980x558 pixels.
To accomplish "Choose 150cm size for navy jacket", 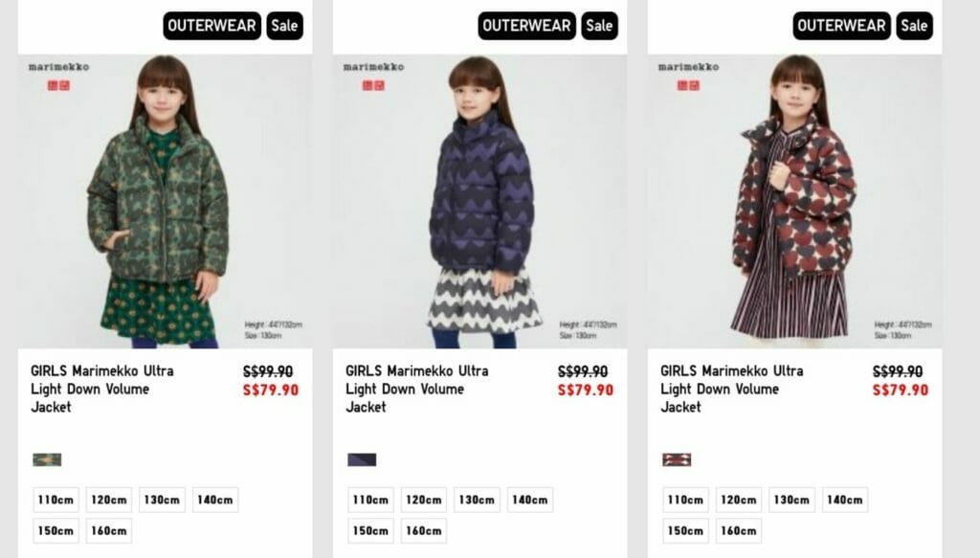I will (370, 530).
